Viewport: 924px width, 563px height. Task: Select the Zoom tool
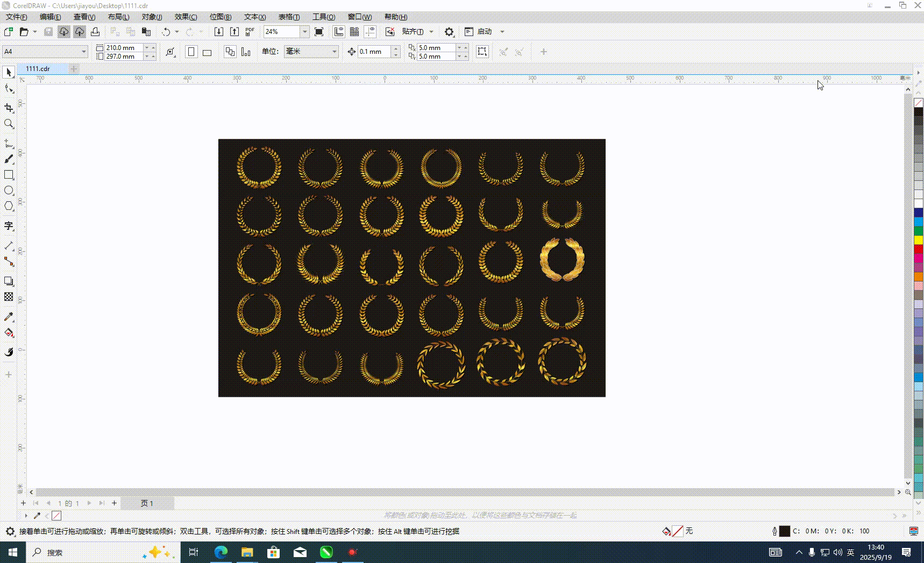tap(9, 124)
